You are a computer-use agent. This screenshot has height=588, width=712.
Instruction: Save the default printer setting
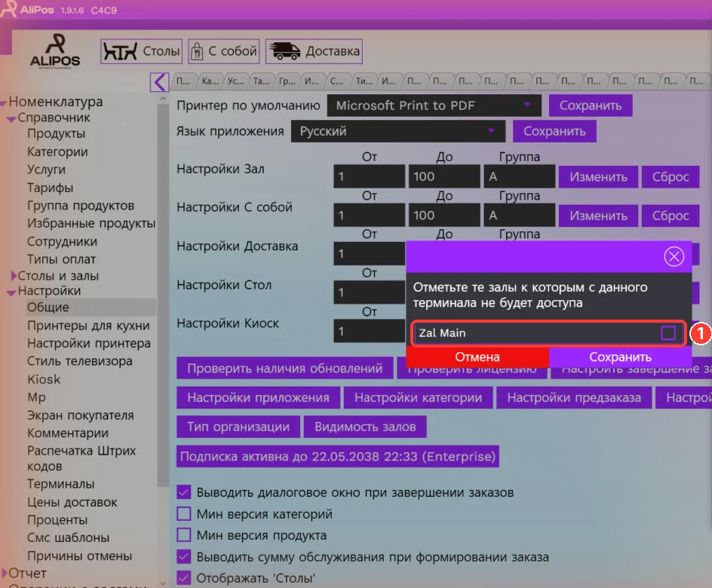tap(591, 106)
